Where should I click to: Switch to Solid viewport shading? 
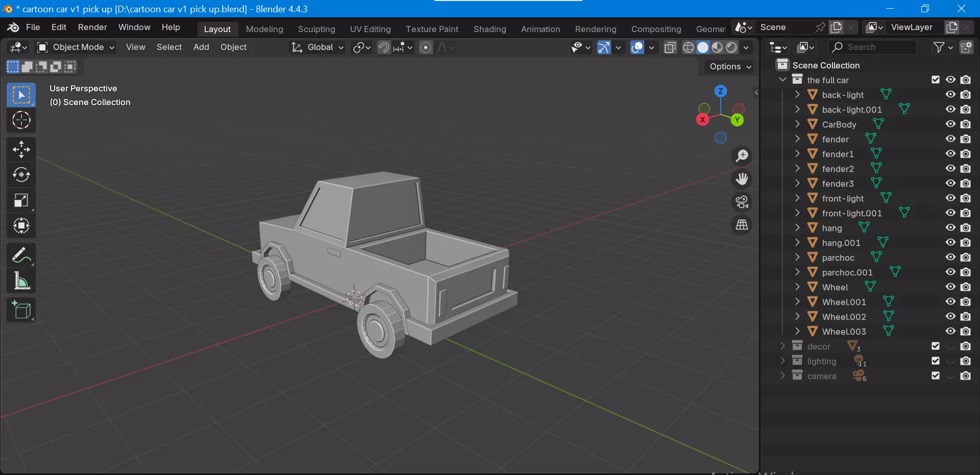[x=703, y=47]
